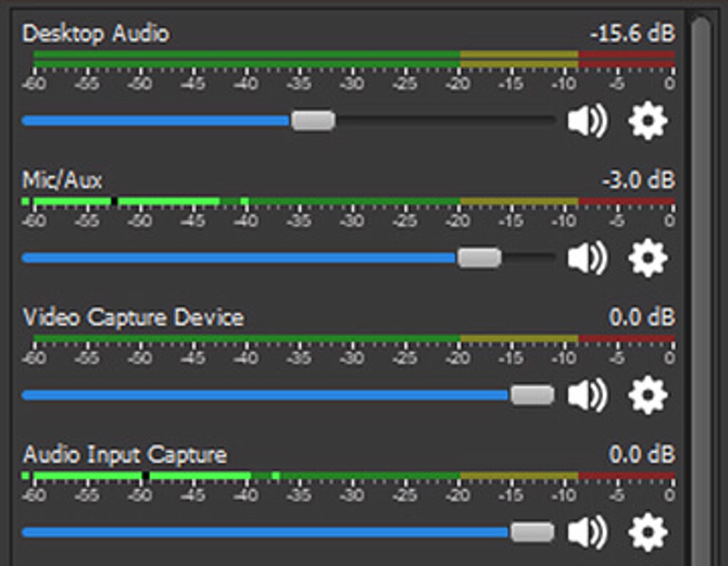
Task: Click the Mic/Aux -3.0 dB readout
Action: click(638, 180)
